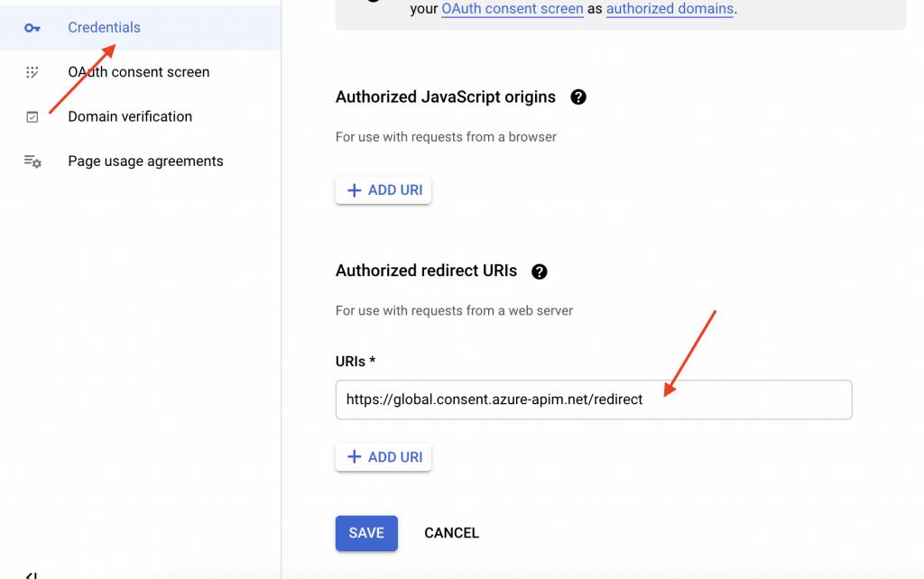Click the key icon beside Credentials

coord(32,28)
